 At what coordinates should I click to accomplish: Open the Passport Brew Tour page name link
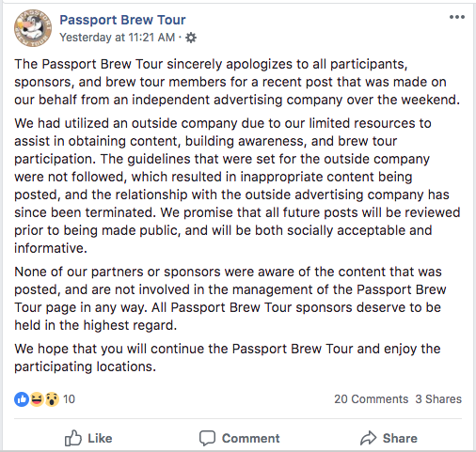[122, 20]
